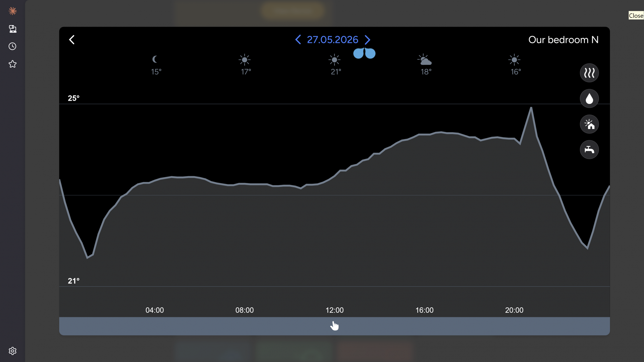Go to next day after 27.05.2026
Screen dimensions: 644x362
(367, 40)
